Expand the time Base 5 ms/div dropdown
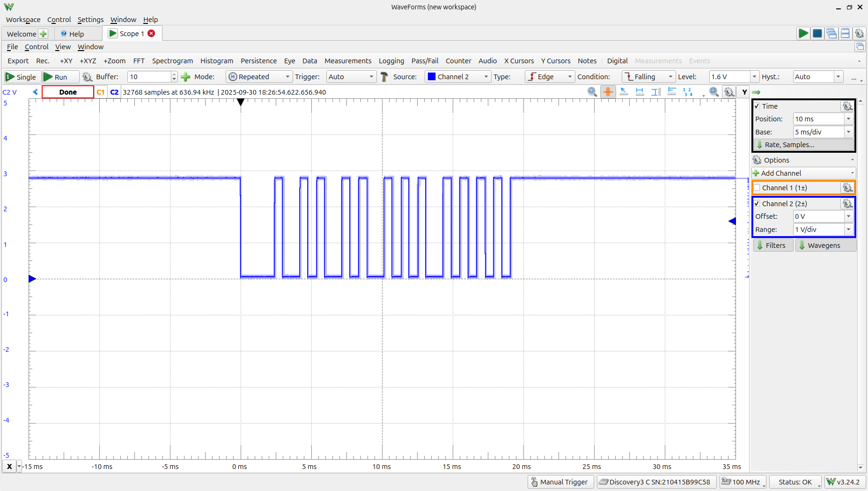 click(x=848, y=132)
